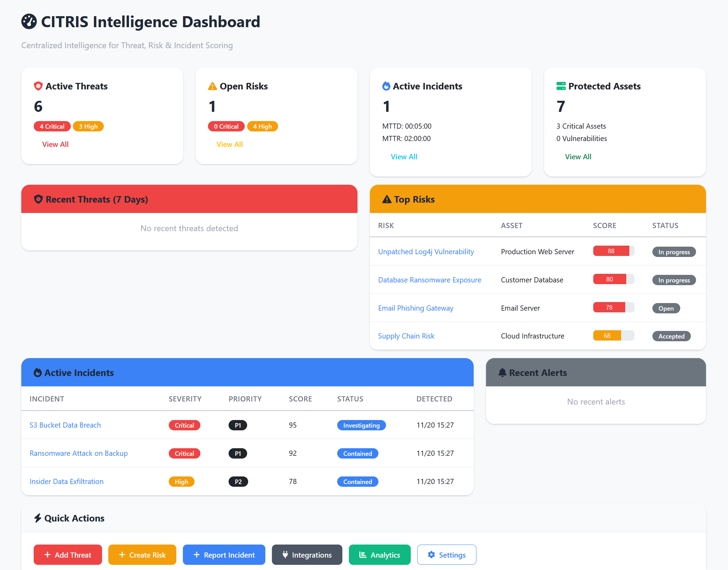Image resolution: width=728 pixels, height=570 pixels.
Task: Click the chart icon on the Analytics button
Action: [x=362, y=555]
